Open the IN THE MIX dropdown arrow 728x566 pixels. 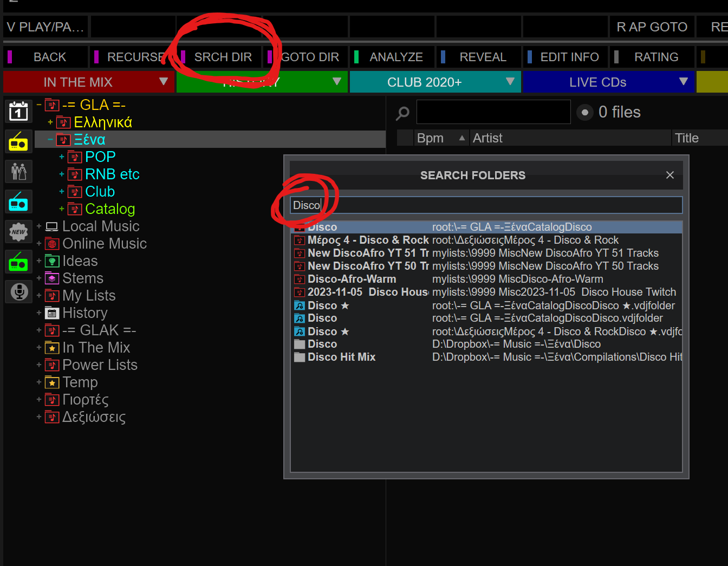click(164, 82)
